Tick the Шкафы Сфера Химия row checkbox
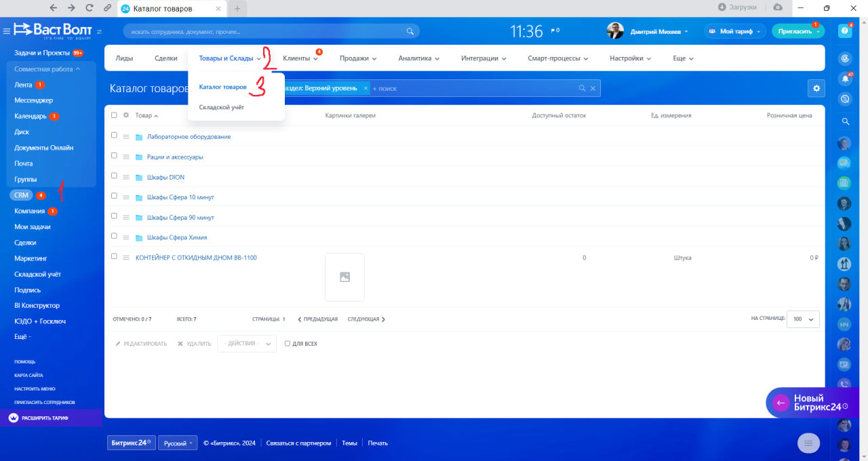 point(114,237)
